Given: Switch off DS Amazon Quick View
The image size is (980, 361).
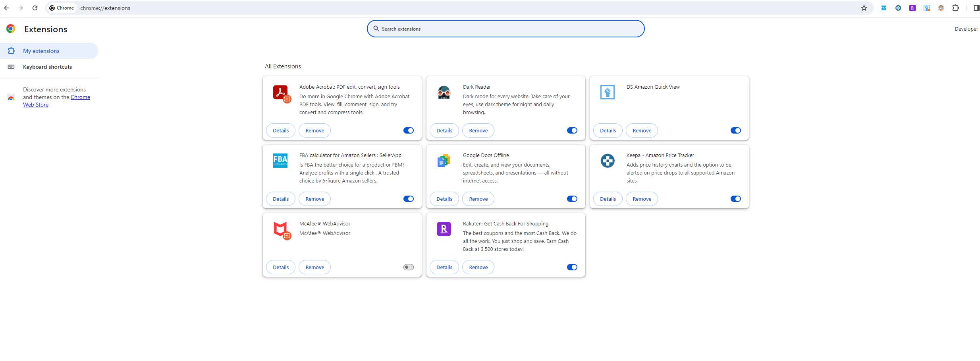Looking at the screenshot, I should (x=736, y=130).
